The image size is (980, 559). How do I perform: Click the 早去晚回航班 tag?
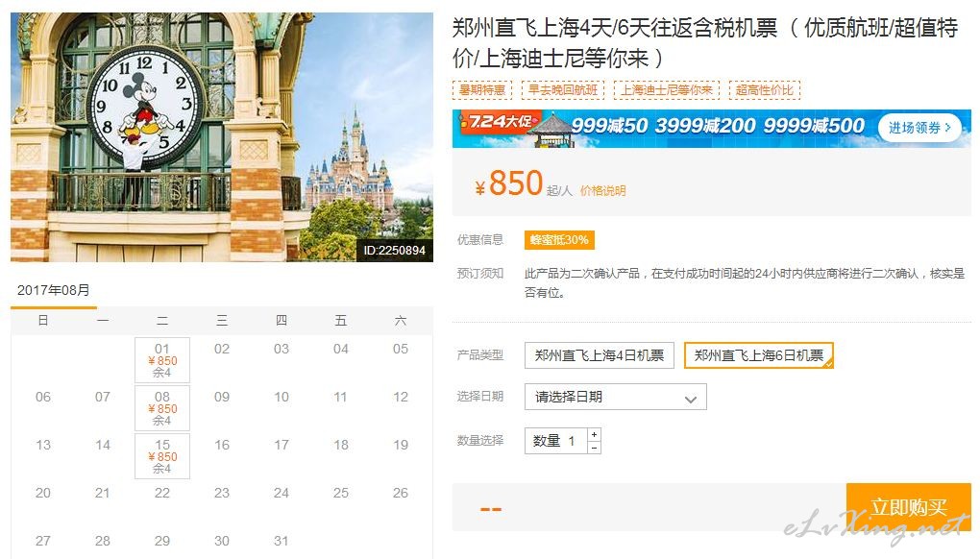pyautogui.click(x=563, y=90)
